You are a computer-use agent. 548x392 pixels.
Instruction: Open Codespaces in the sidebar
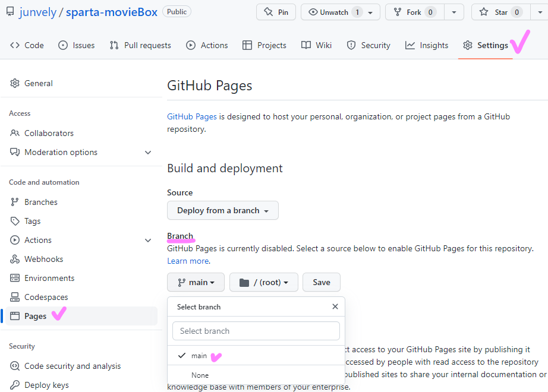pyautogui.click(x=81, y=297)
